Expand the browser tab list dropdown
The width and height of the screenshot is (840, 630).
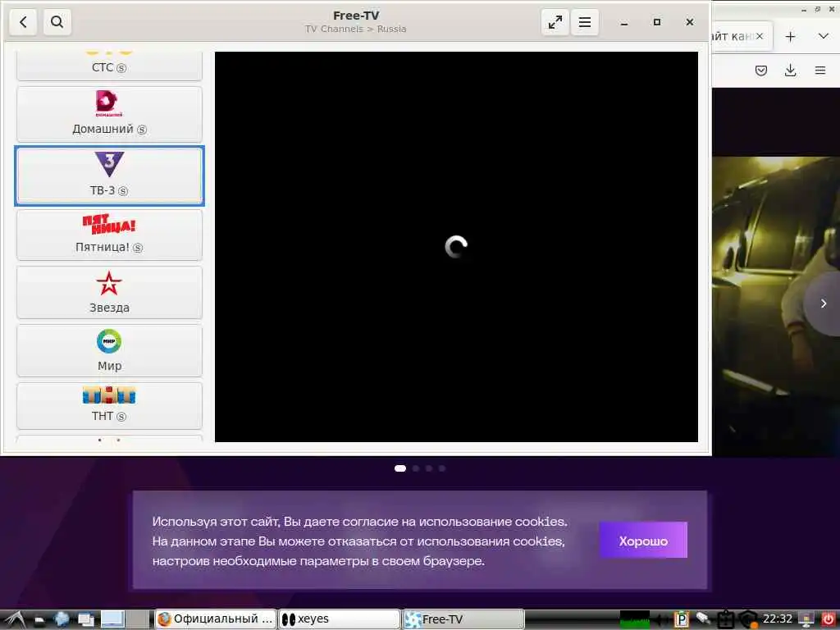[x=824, y=36]
